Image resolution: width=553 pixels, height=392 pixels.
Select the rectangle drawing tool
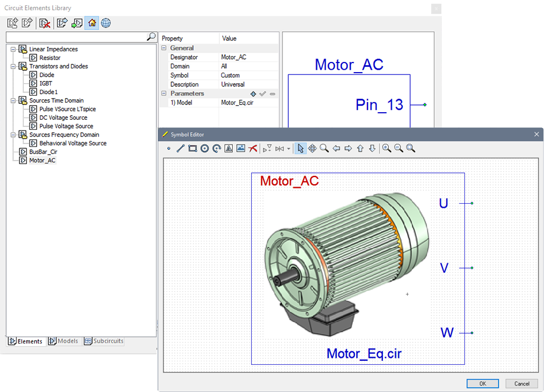(193, 149)
